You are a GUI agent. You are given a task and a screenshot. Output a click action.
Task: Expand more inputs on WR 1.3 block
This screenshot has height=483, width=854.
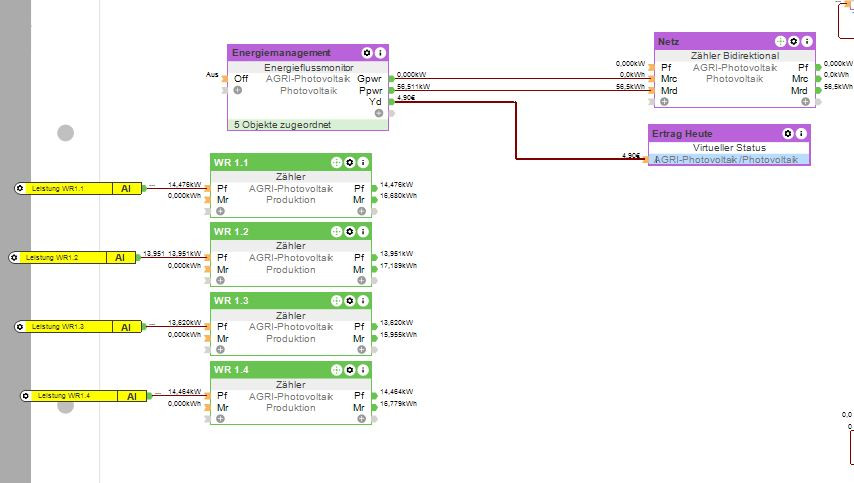point(221,350)
